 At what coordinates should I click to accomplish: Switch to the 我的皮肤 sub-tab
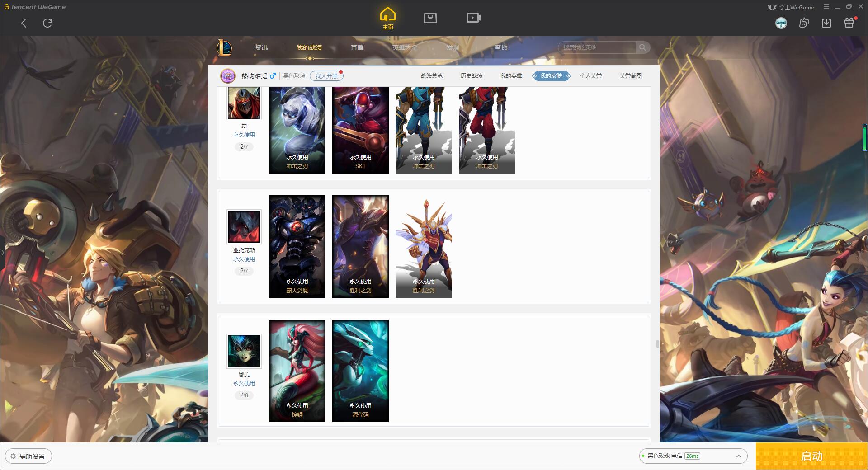point(551,76)
